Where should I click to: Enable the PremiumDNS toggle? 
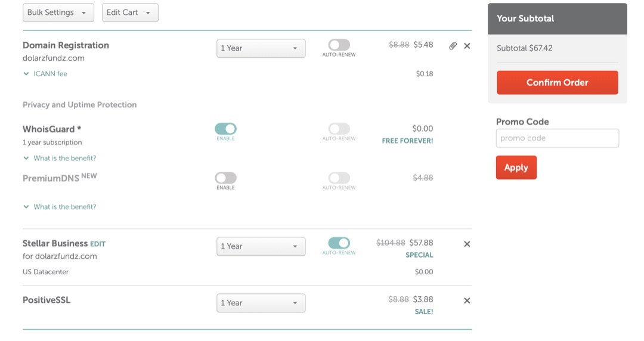[225, 178]
